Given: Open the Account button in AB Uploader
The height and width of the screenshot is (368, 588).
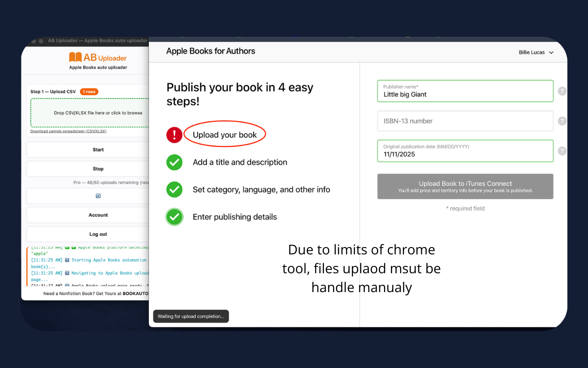Looking at the screenshot, I should (88, 215).
